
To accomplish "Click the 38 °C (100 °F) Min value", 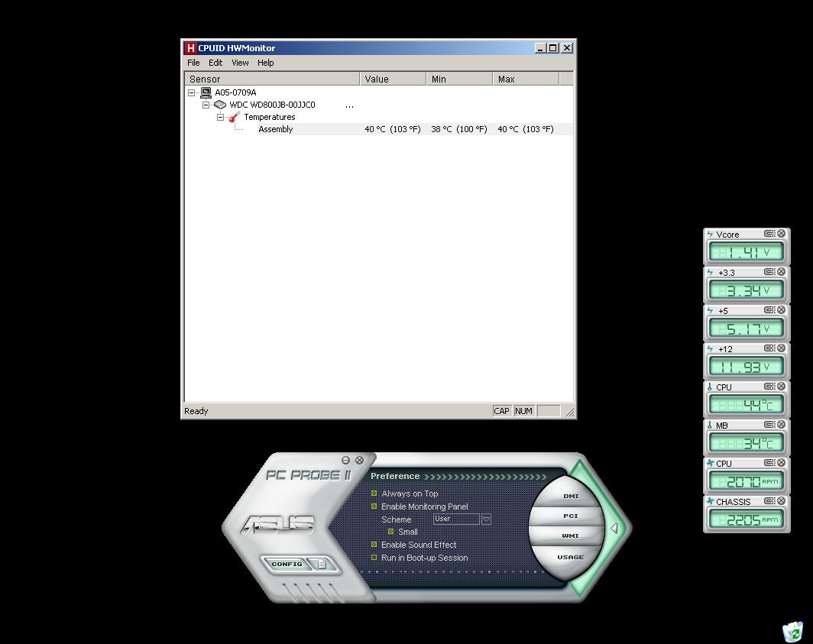I will pos(459,129).
